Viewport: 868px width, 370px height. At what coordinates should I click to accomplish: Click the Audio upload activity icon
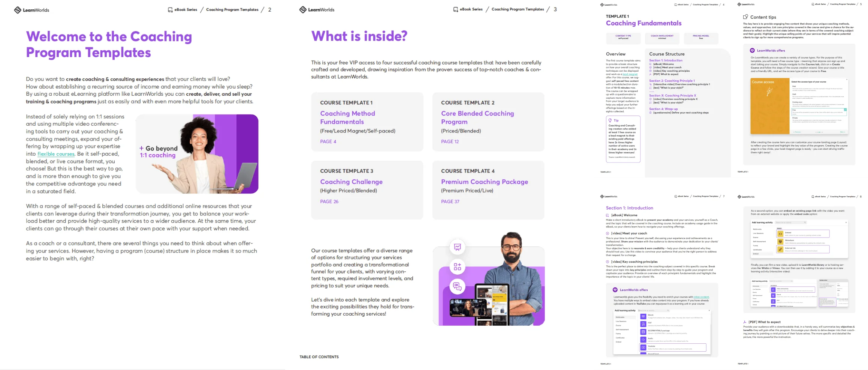tap(643, 340)
